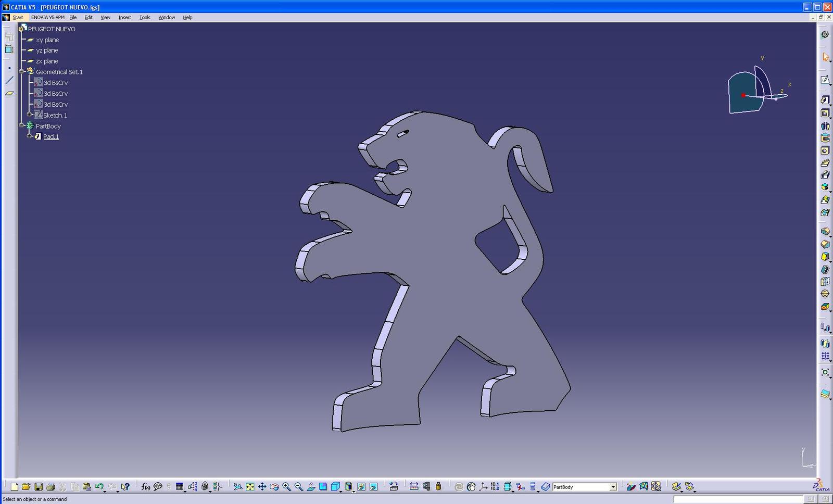Click the Axis System icon
Image resolution: width=833 pixels, height=504 pixels.
click(483, 487)
